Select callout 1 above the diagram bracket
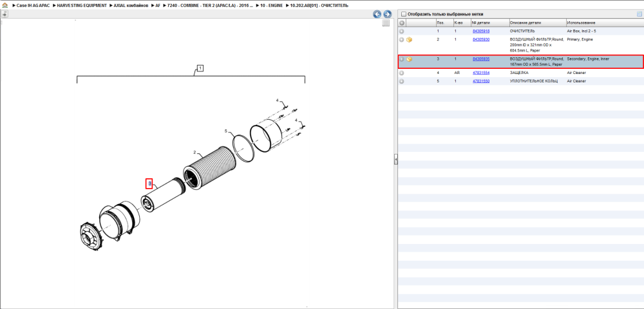The width and height of the screenshot is (644, 309). tap(200, 68)
